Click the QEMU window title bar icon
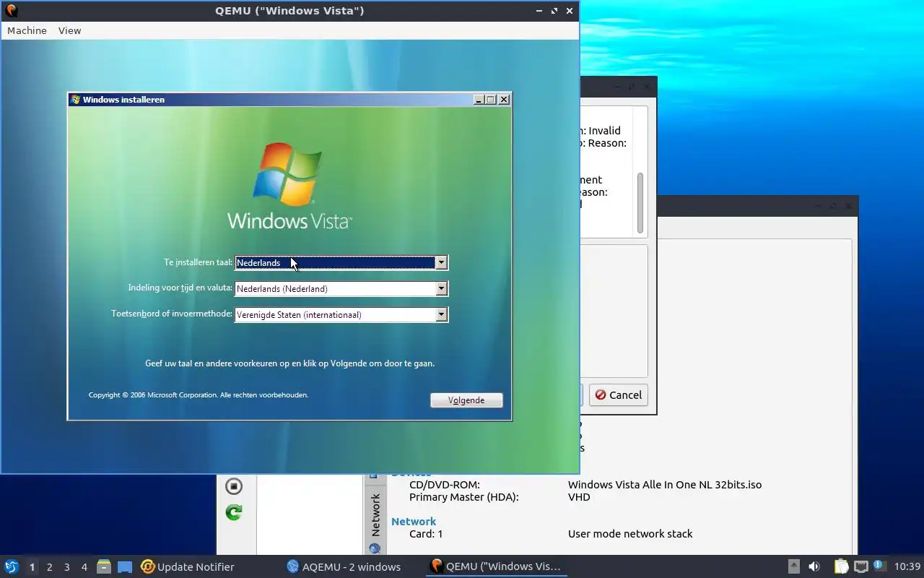 pos(11,11)
